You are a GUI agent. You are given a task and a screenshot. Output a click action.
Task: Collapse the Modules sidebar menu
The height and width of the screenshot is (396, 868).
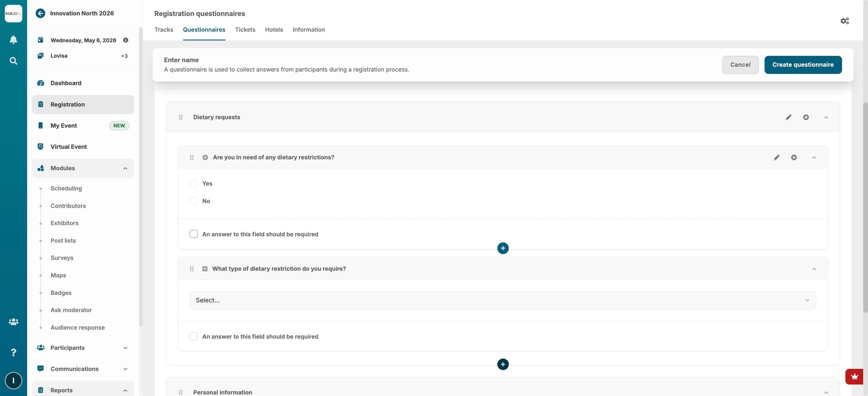[x=125, y=168]
